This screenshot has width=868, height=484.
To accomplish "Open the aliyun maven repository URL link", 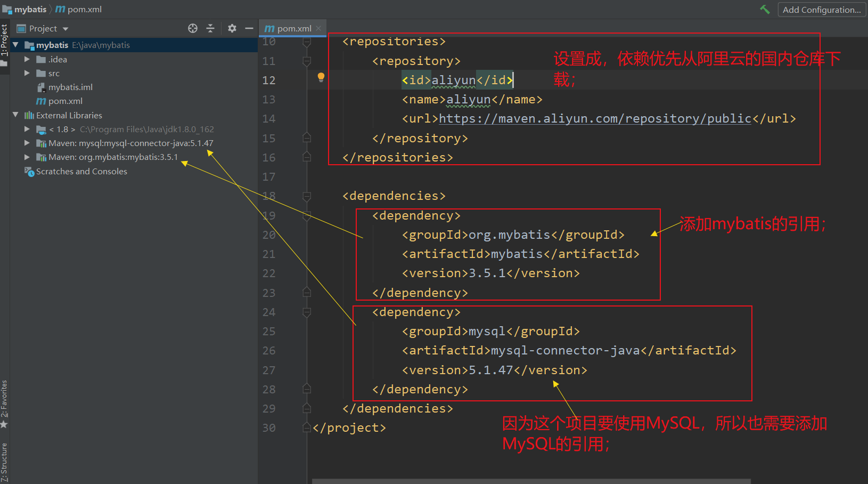I will (x=595, y=118).
